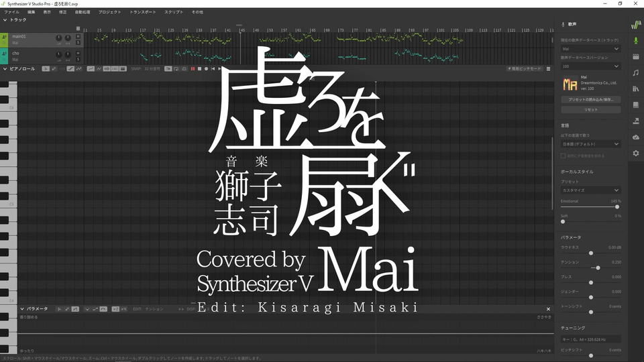Image resolution: width=644 pixels, height=362 pixels.
Task: Toggle the breath sounds checkbox under language
Action: tap(563, 156)
